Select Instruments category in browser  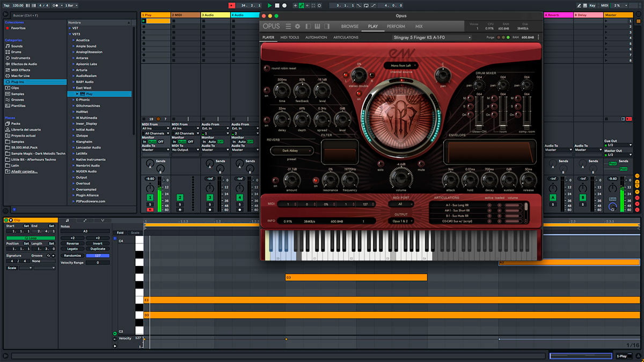pyautogui.click(x=20, y=58)
